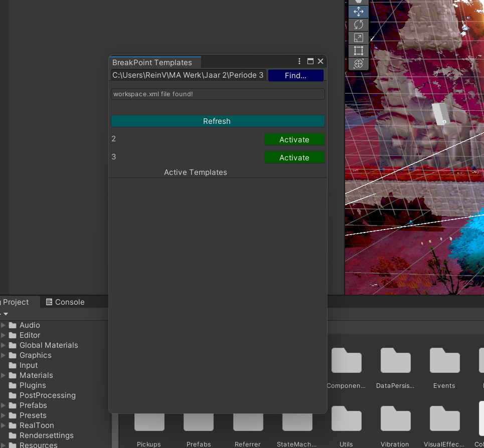Click the workspace path input field
This screenshot has width=484, height=448.
188,75
